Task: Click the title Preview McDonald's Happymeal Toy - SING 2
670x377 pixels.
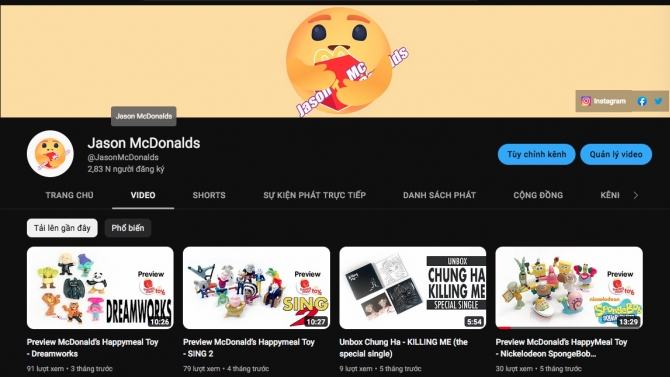Action: click(249, 348)
